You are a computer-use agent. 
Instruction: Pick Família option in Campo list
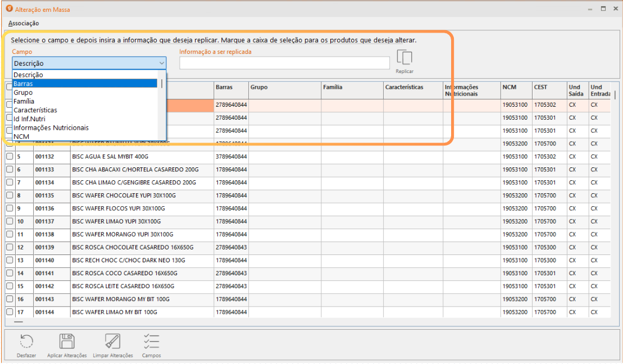[x=84, y=101]
